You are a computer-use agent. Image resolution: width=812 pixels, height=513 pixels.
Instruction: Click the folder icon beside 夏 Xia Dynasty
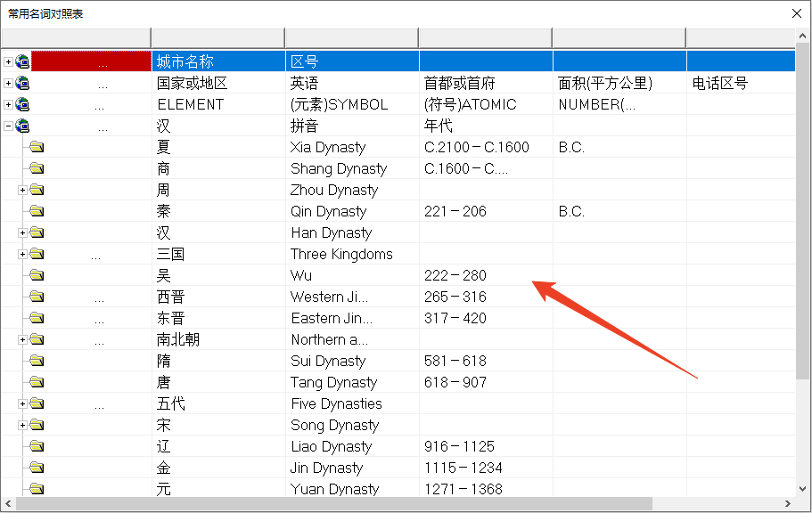(36, 147)
